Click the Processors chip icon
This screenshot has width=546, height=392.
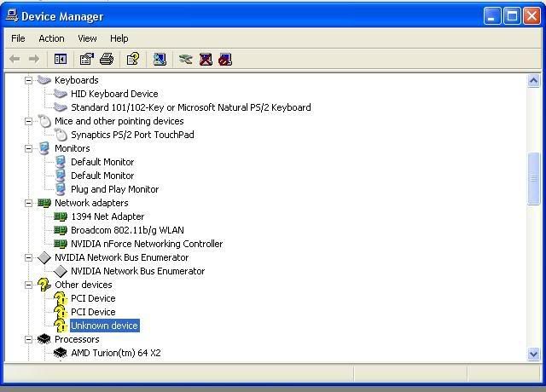coord(44,339)
